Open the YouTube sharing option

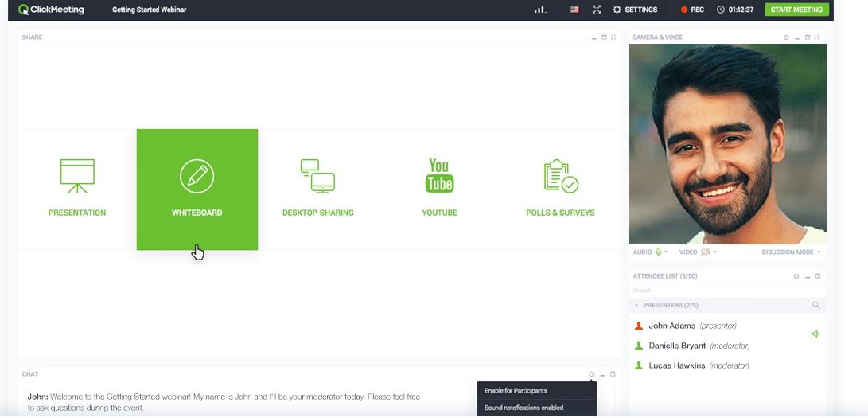click(x=439, y=189)
